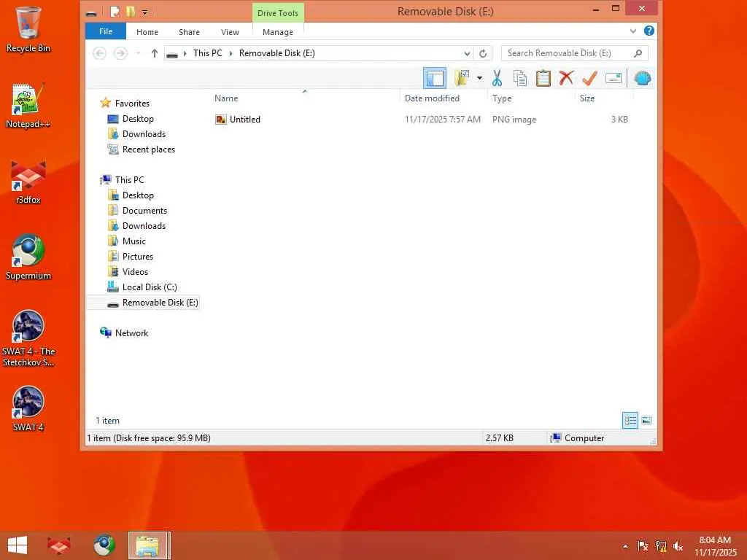Viewport: 747px width, 560px height.
Task: Click the Refresh button in address bar
Action: pos(483,53)
